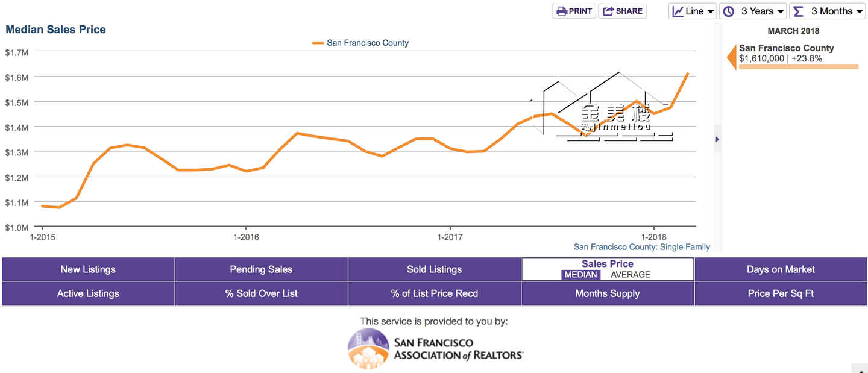The width and height of the screenshot is (868, 373).
Task: Click the San Francisco Association of Realtors logo
Action: [x=435, y=349]
